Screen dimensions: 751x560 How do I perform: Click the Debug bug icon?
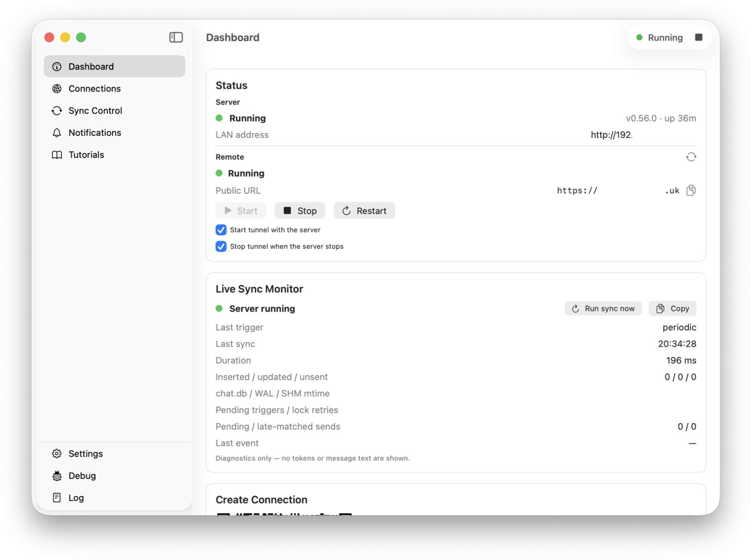57,476
